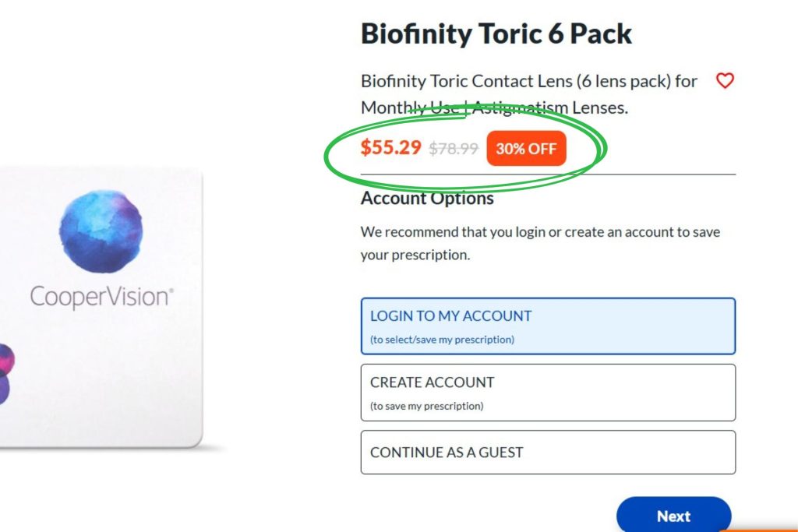Click the crossed-out original price $78.99

[454, 149]
